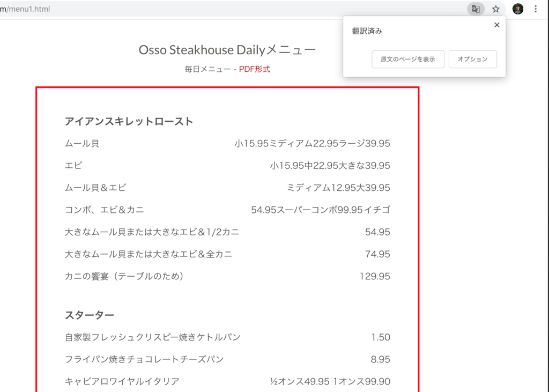
Task: Click the Google Translate icon in address bar
Action: (x=476, y=9)
